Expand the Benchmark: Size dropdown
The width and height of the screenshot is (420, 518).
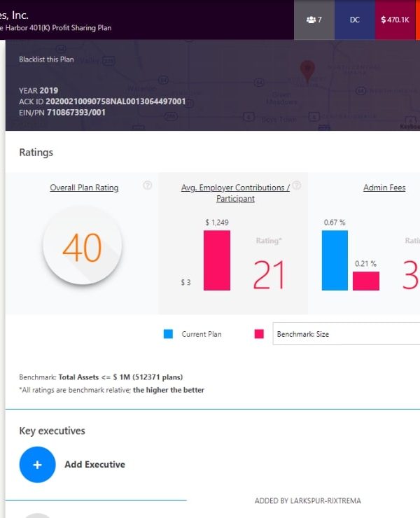pyautogui.click(x=346, y=334)
